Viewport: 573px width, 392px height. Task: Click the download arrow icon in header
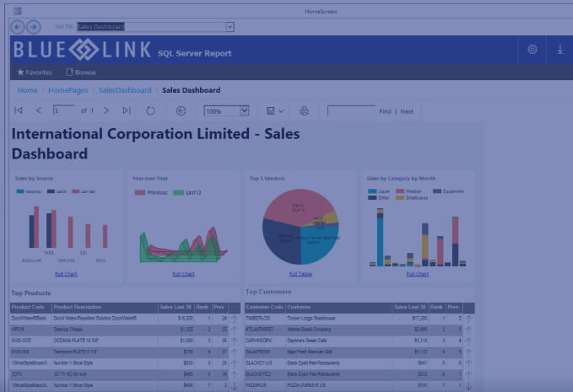tap(559, 50)
